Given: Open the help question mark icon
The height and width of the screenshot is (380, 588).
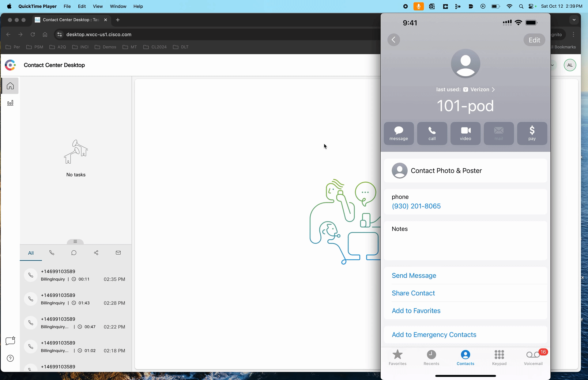Looking at the screenshot, I should pyautogui.click(x=10, y=358).
